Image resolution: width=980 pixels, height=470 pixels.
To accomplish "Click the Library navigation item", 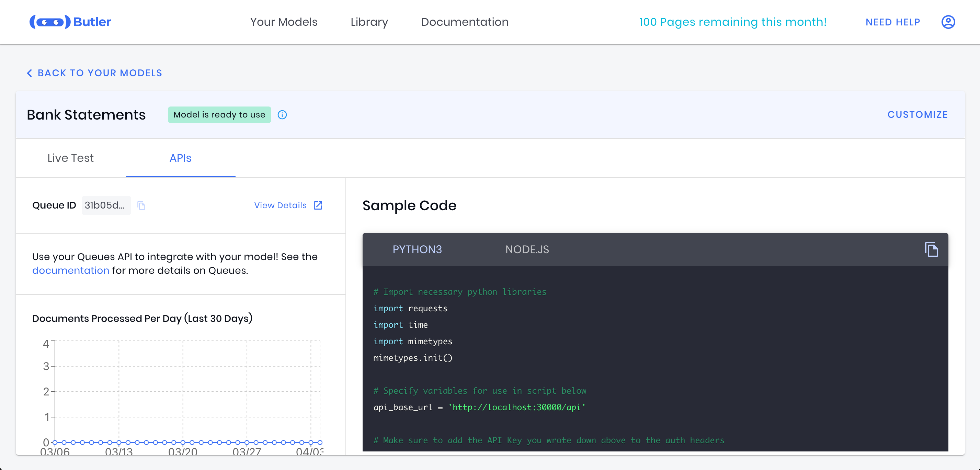I will coord(369,22).
